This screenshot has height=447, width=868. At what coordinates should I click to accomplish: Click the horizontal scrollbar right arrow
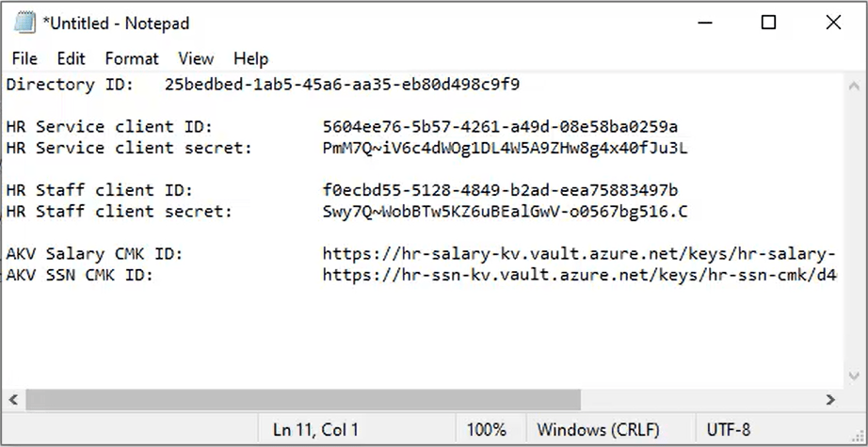tap(830, 399)
